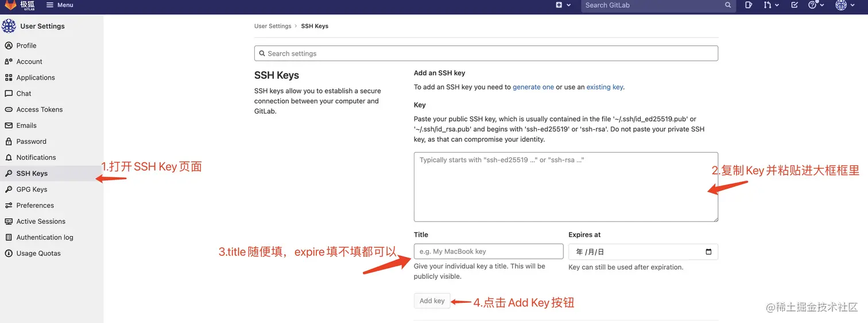The width and height of the screenshot is (868, 323).
Task: Click the Search settings field
Action: tap(486, 53)
